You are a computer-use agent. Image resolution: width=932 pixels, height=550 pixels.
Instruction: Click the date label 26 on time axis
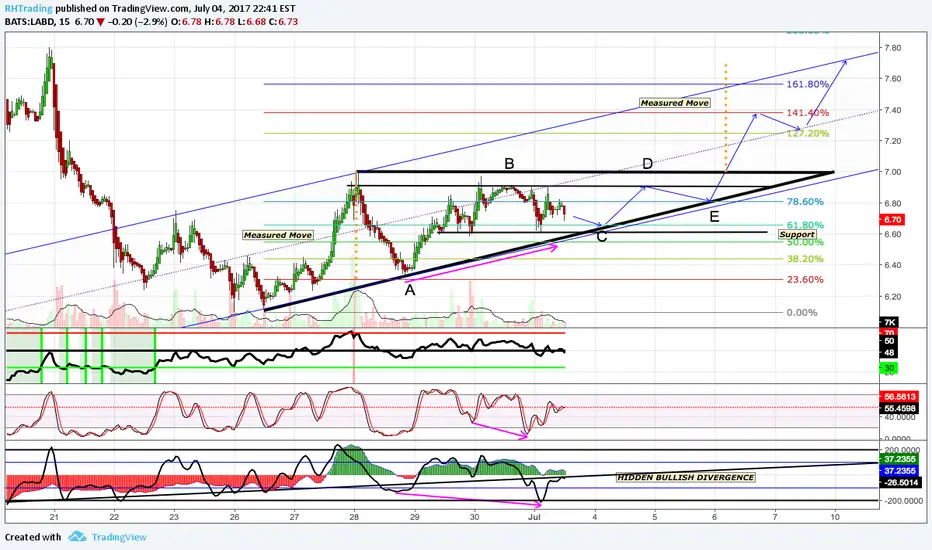click(234, 517)
